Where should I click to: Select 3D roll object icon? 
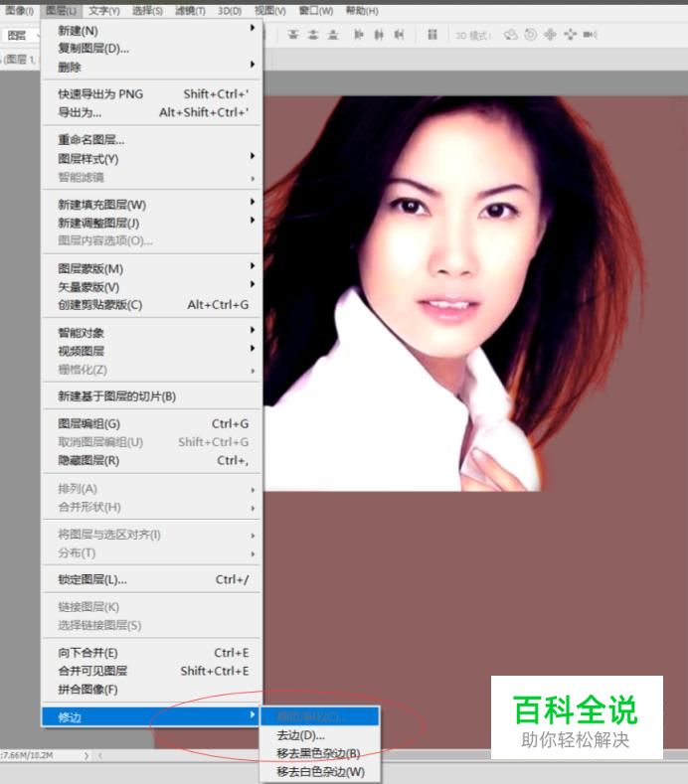point(530,35)
